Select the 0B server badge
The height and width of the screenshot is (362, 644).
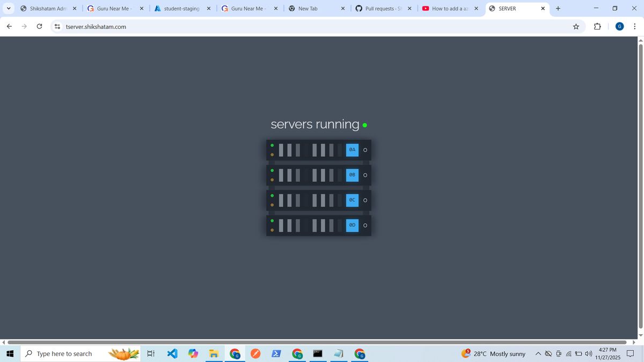(x=352, y=175)
